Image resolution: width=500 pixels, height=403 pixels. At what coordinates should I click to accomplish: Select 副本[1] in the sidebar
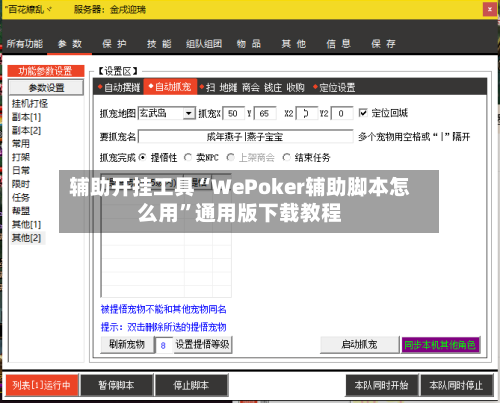pos(26,117)
